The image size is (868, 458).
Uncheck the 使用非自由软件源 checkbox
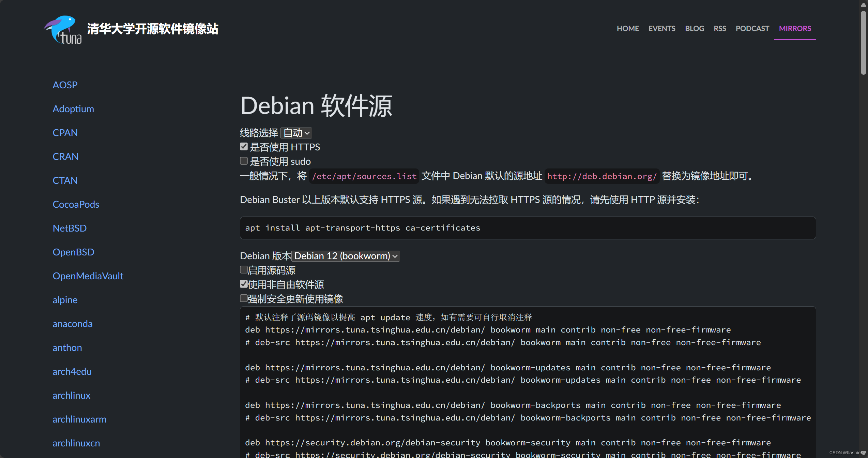pos(244,284)
